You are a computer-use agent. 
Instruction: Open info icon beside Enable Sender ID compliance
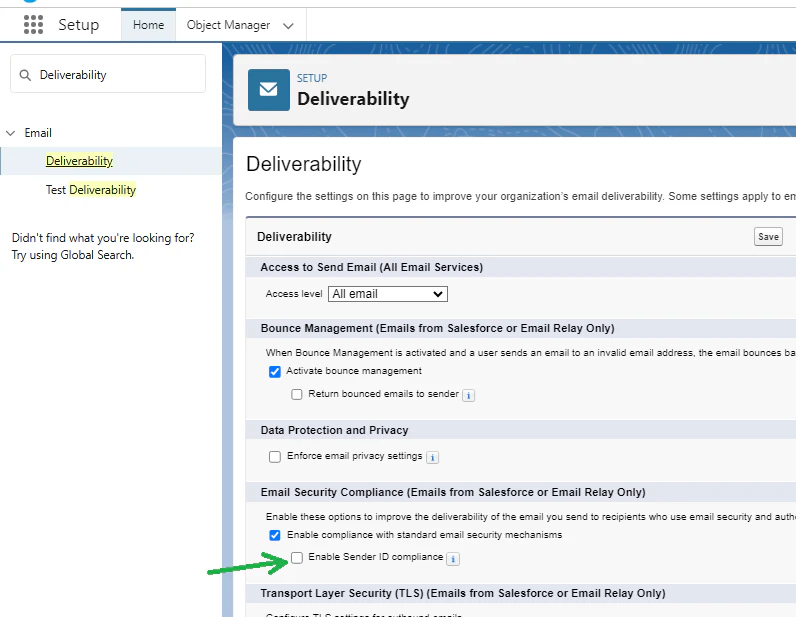click(453, 559)
